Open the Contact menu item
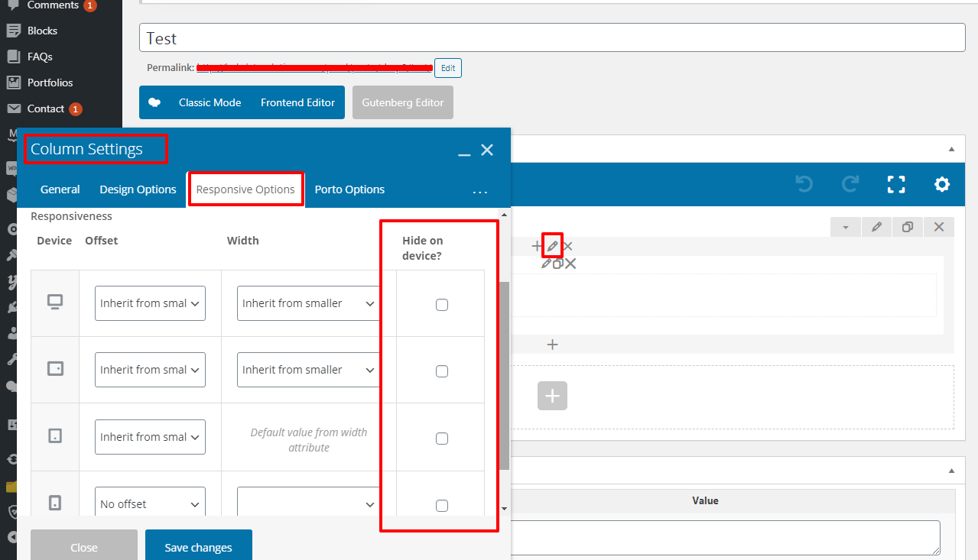978x560 pixels. (46, 108)
